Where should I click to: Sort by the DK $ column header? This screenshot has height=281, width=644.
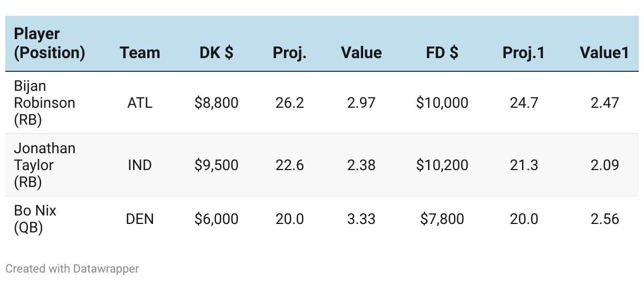coord(216,53)
